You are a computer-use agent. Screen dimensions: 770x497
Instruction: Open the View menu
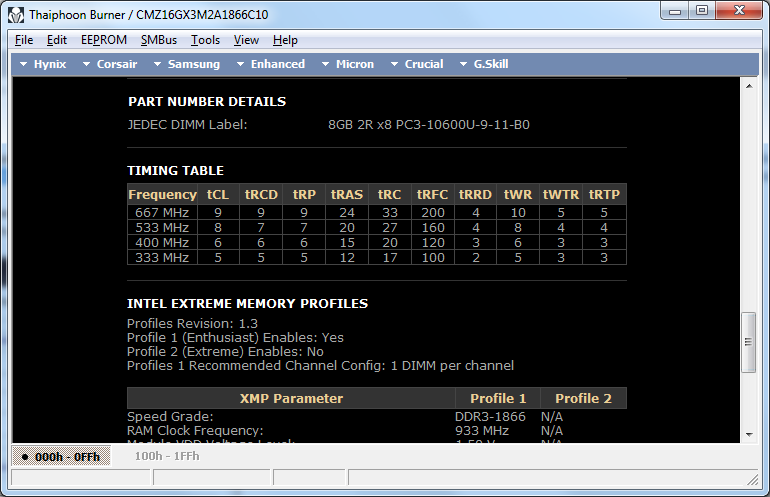coord(246,40)
